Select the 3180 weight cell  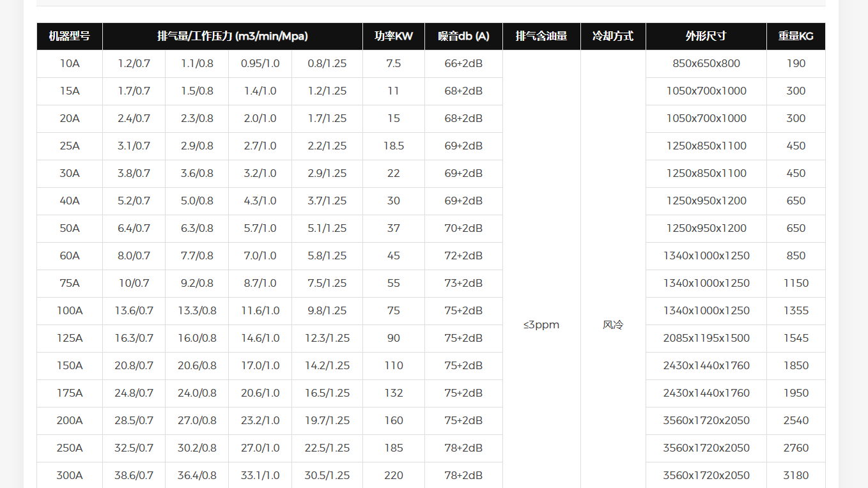[796, 475]
